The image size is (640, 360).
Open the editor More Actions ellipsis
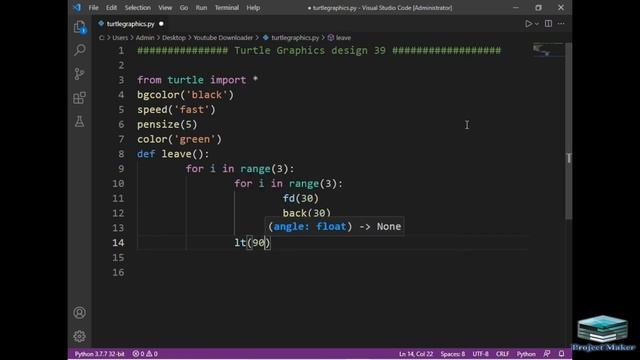pyautogui.click(x=561, y=24)
